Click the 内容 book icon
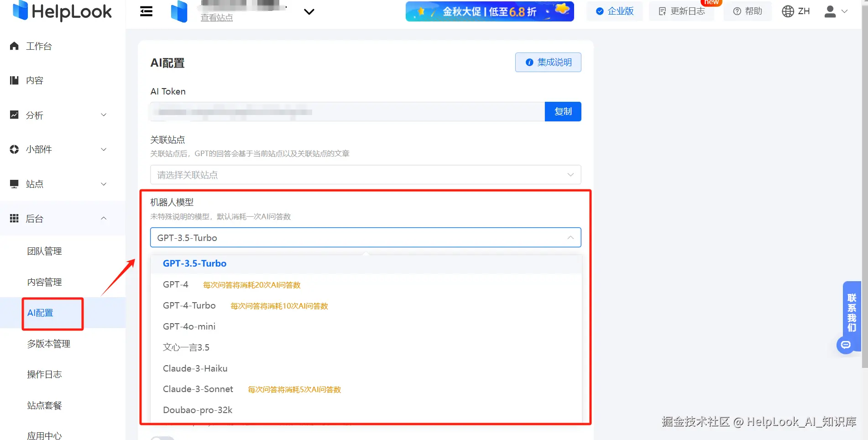 click(x=14, y=80)
